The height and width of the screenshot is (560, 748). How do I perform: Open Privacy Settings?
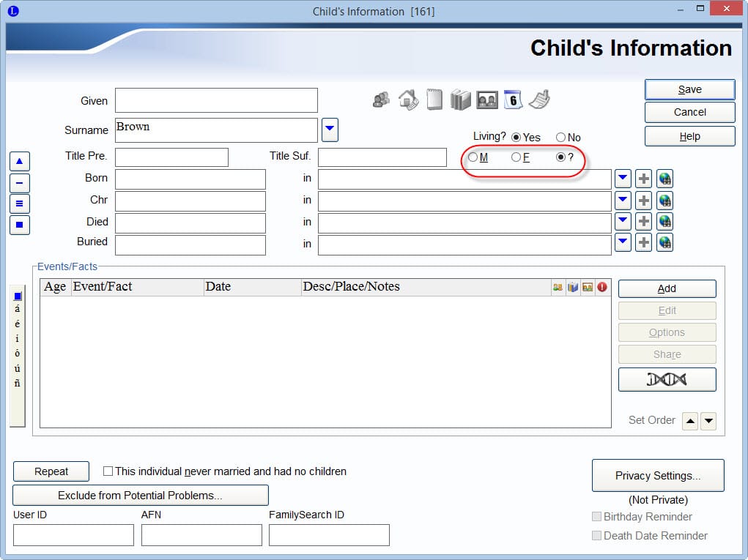tap(658, 476)
